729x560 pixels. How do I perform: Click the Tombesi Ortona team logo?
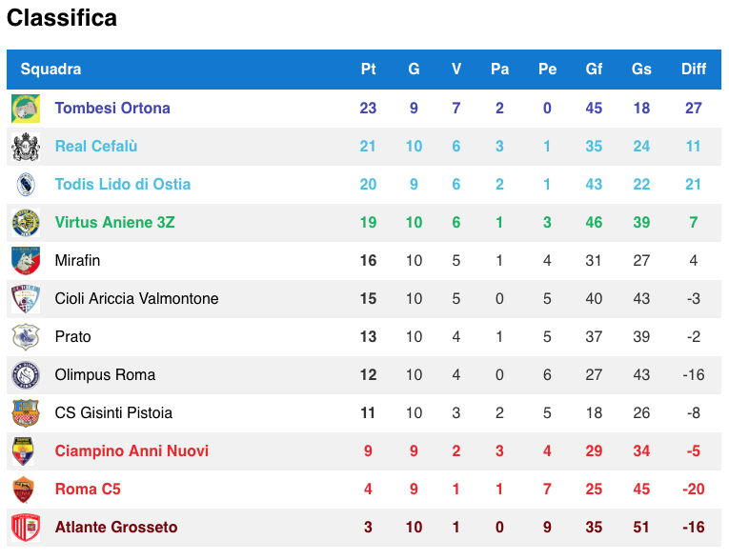click(x=26, y=109)
